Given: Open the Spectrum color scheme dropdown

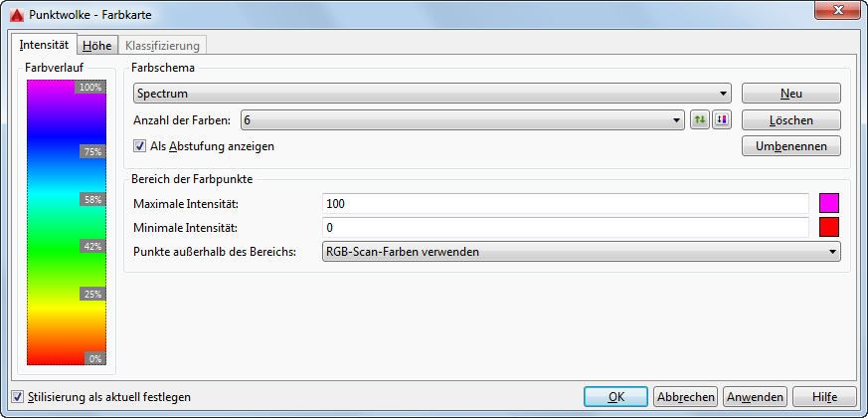Looking at the screenshot, I should click(x=433, y=94).
